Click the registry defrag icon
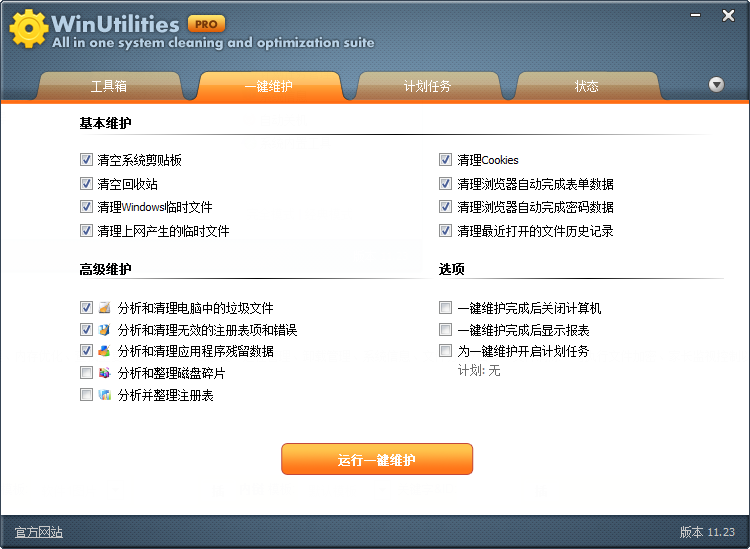 [x=104, y=395]
